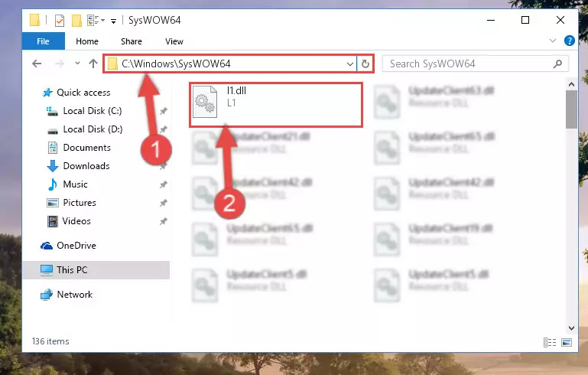
Task: Click the vertical scrollbar thumb in file list
Action: click(x=571, y=109)
